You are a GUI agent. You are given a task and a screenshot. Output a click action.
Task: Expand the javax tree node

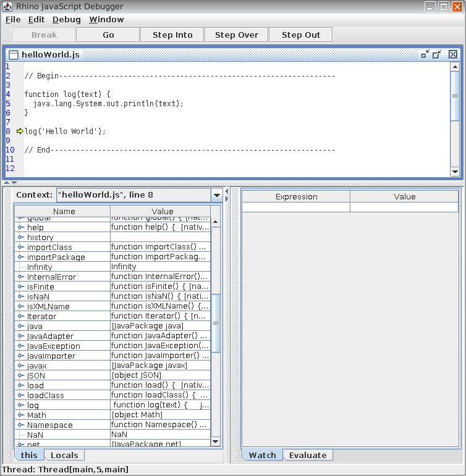click(x=20, y=365)
